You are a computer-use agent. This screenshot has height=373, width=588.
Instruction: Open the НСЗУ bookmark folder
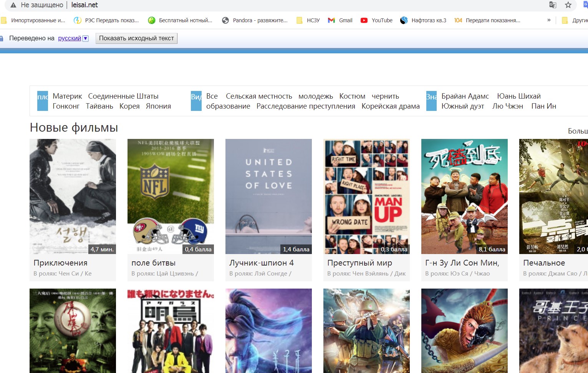click(x=308, y=20)
